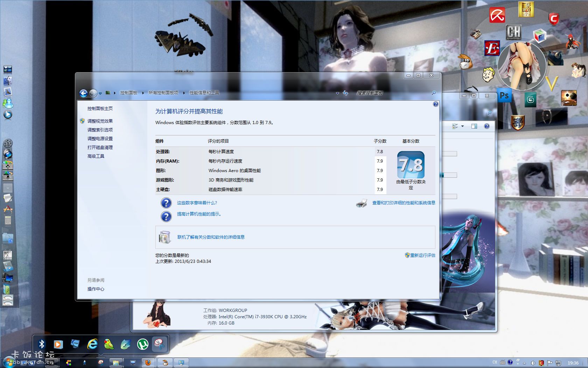Launch Civilization V golden V icon
588x368 pixels.
click(552, 83)
